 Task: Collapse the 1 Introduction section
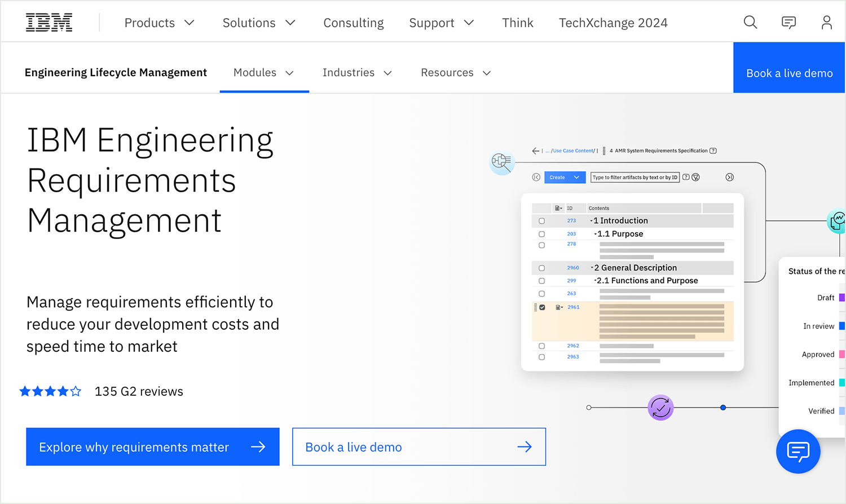pyautogui.click(x=592, y=220)
